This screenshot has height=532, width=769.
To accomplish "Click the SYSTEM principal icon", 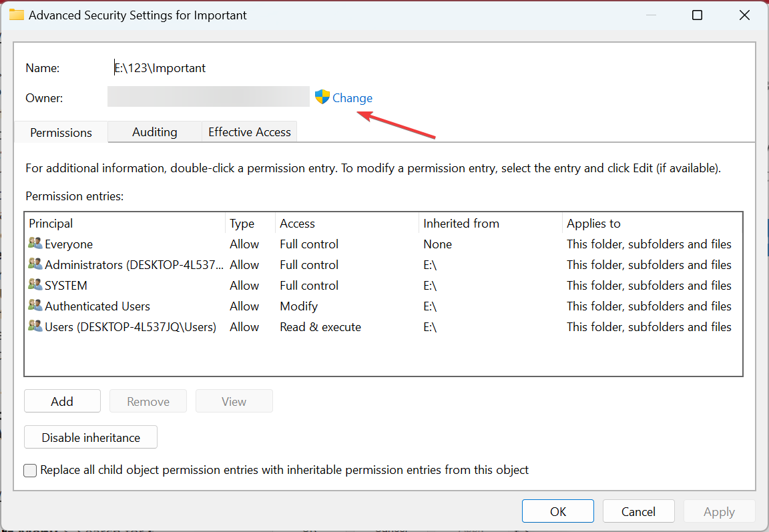I will pos(35,285).
